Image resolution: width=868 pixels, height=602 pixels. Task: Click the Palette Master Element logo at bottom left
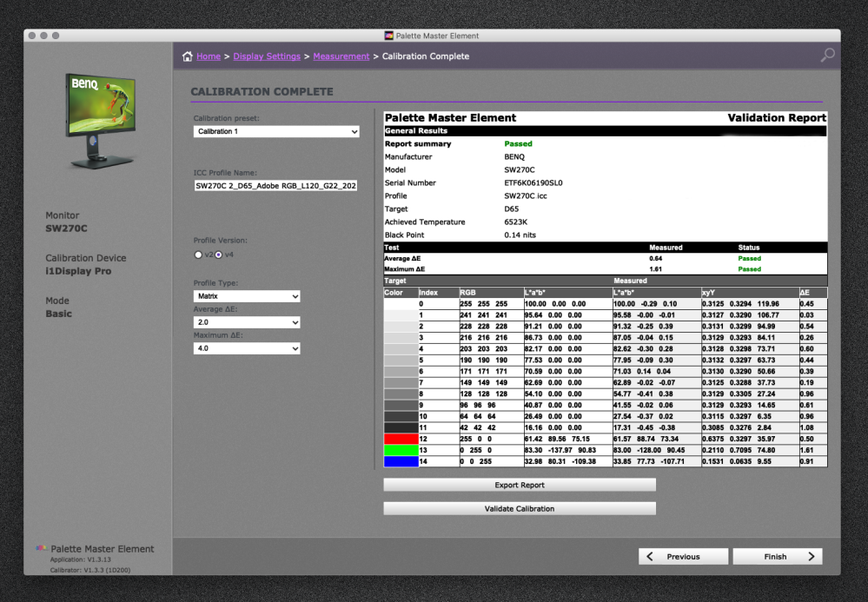tap(42, 548)
